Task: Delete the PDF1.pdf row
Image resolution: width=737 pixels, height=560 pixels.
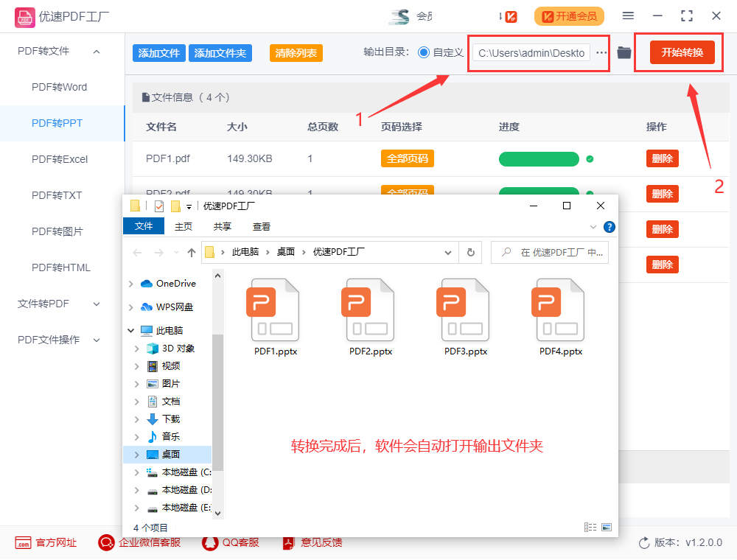Action: tap(663, 159)
